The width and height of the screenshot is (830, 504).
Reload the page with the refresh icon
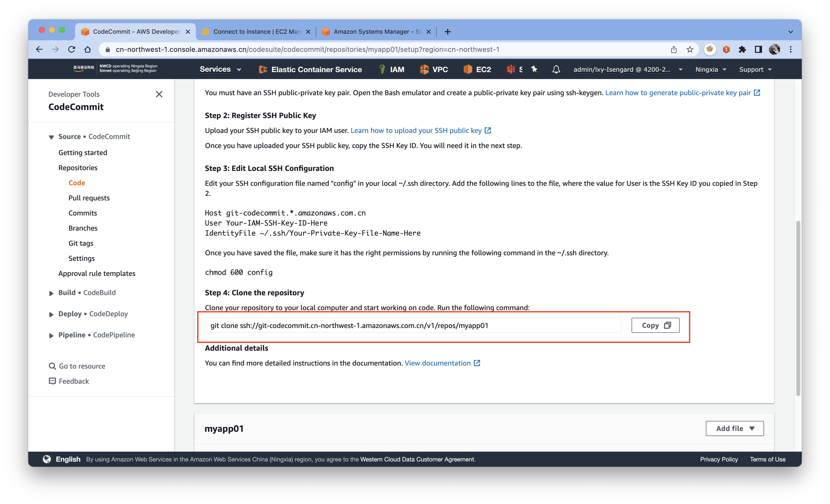(72, 50)
